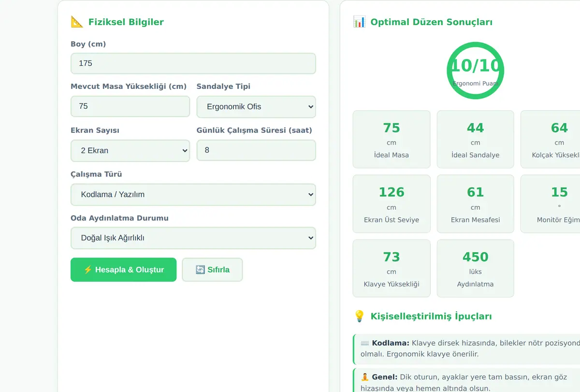Click the Optimal Düzen Sonuçları heading

[432, 22]
